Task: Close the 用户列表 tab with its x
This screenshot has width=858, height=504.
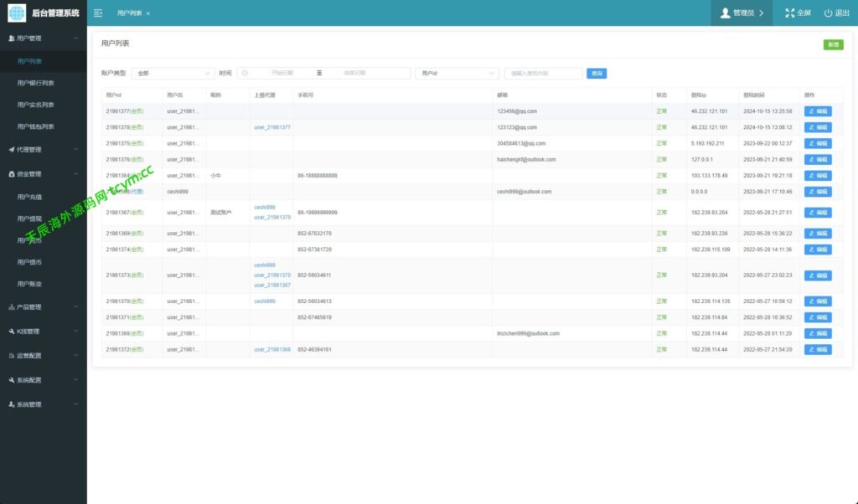Action: [148, 13]
